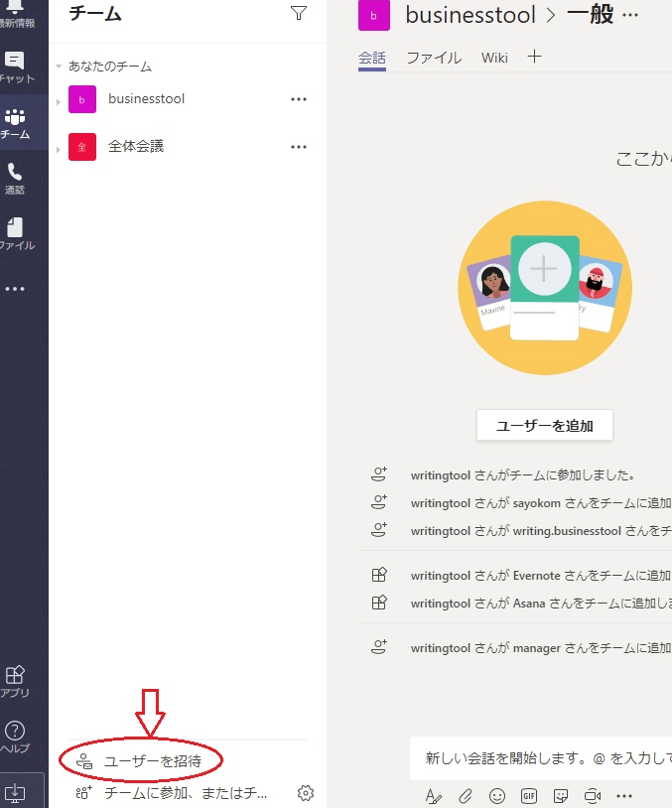Click the ユーザーを追加 button
This screenshot has height=808, width=672.
coord(544,425)
